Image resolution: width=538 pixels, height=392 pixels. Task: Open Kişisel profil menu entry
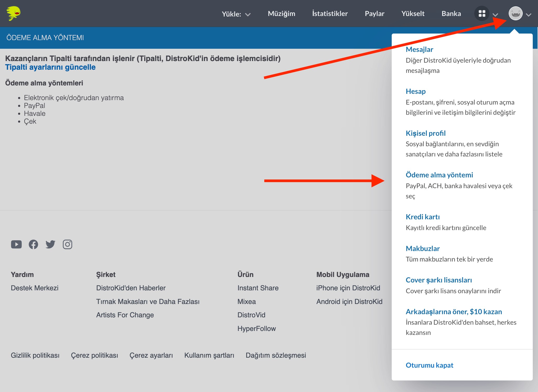426,133
